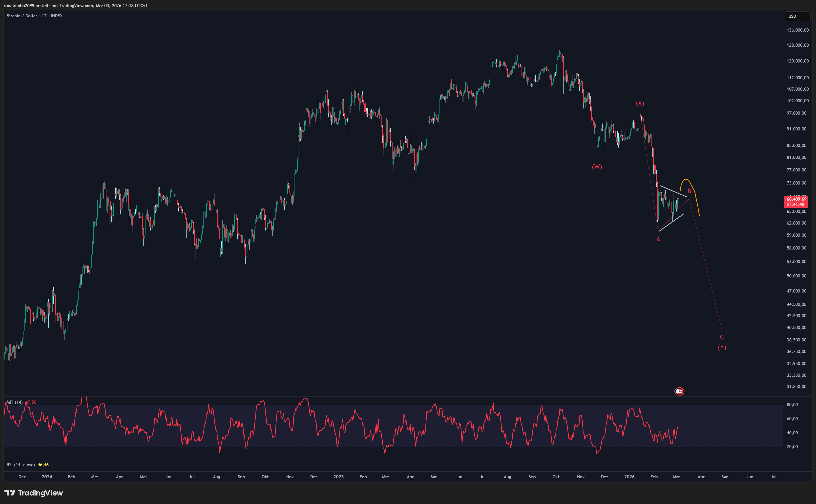Viewport: 816px width, 504px height.
Task: Click the 107.000,00 price axis label
Action: (x=797, y=89)
